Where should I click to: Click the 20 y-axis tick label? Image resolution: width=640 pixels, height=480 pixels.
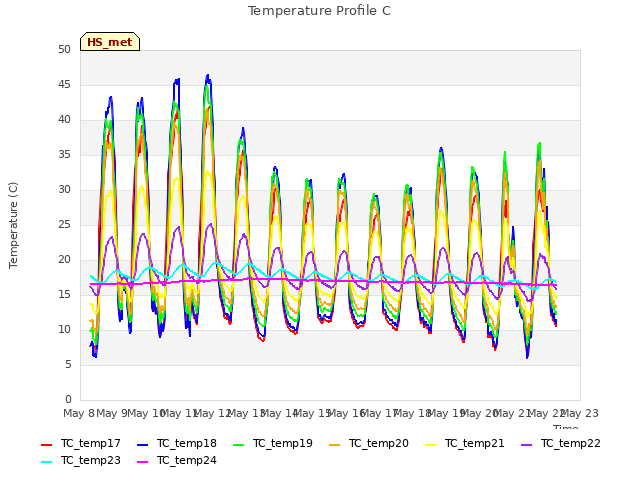(x=64, y=260)
